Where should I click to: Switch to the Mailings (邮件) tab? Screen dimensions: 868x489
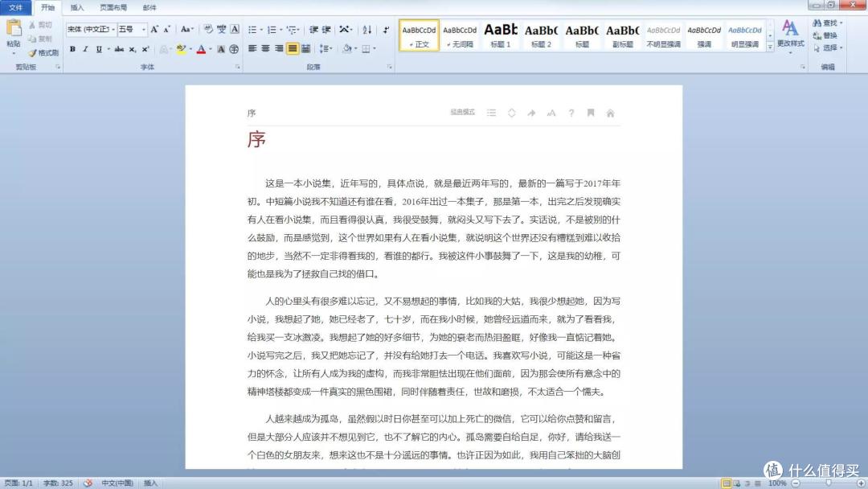coord(149,7)
